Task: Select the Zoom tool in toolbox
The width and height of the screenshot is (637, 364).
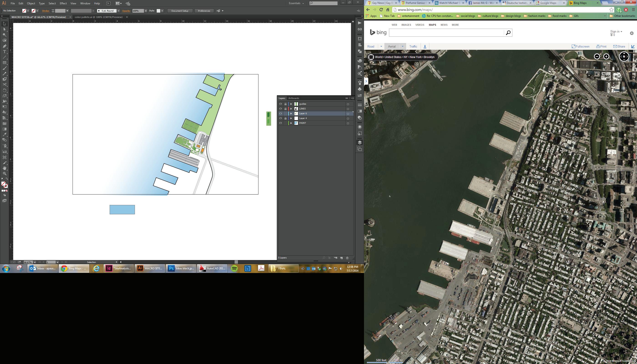Action: 5,174
